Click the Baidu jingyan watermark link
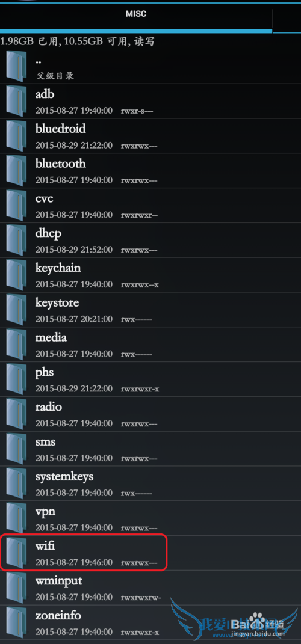The image size is (301, 644). pyautogui.click(x=258, y=628)
